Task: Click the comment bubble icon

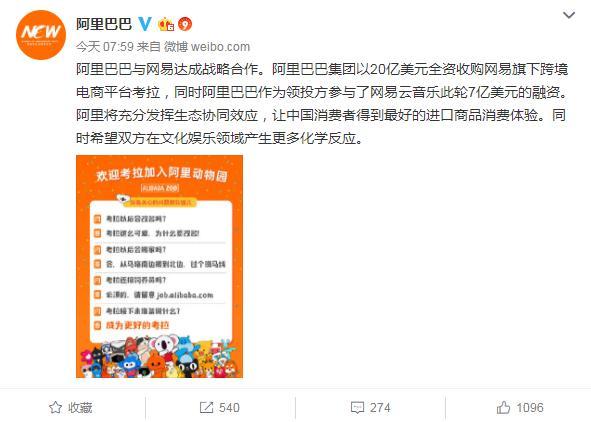Action: tap(357, 407)
